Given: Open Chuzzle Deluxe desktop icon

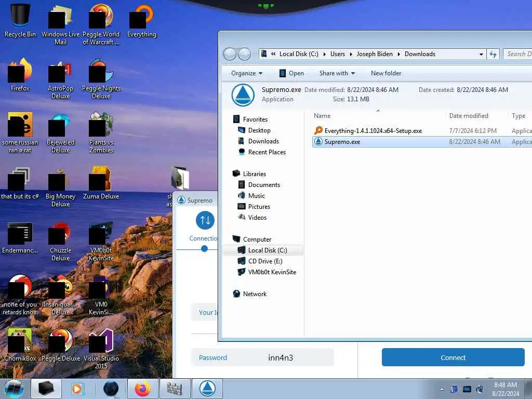Looking at the screenshot, I should coord(60,242).
